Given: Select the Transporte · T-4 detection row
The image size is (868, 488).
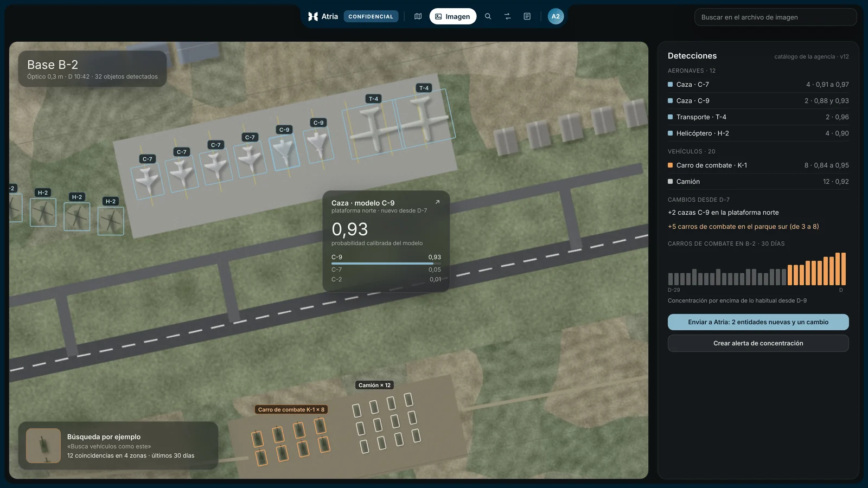Looking at the screenshot, I should pos(758,117).
